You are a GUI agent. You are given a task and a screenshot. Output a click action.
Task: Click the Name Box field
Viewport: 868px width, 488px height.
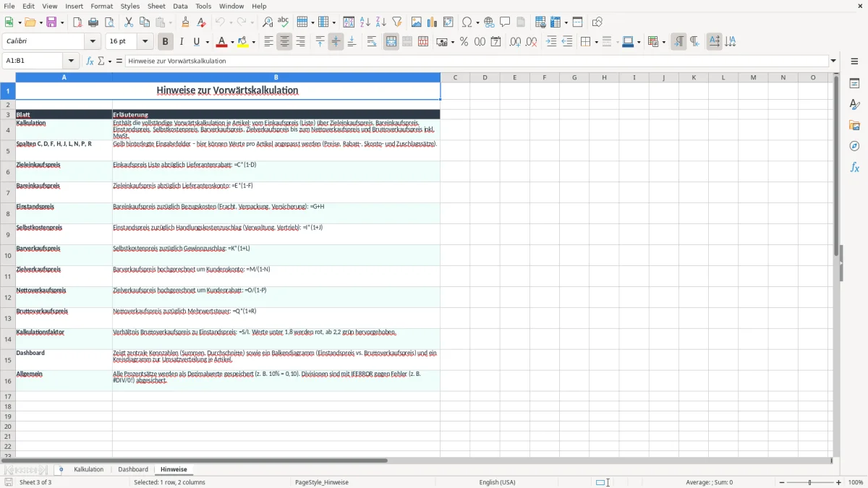[x=33, y=61]
